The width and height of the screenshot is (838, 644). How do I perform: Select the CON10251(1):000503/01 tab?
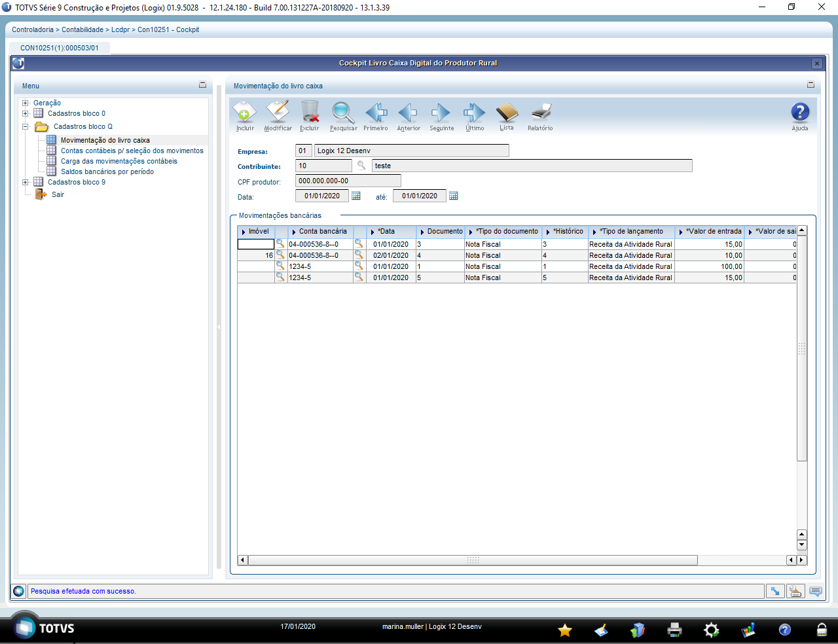pyautogui.click(x=60, y=48)
